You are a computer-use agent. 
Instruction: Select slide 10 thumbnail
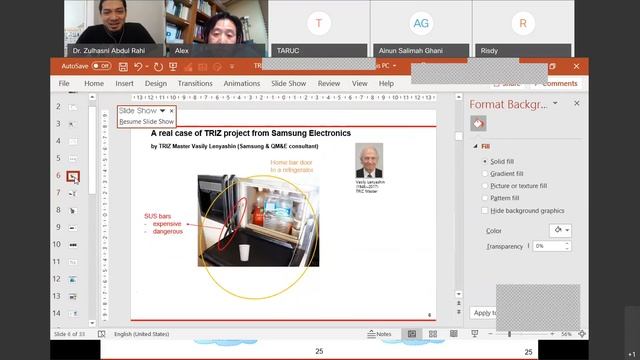(x=73, y=245)
